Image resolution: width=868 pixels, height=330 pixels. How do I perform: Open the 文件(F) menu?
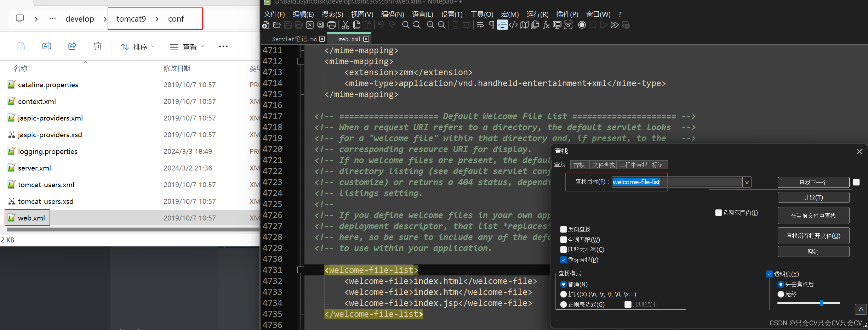coord(274,14)
